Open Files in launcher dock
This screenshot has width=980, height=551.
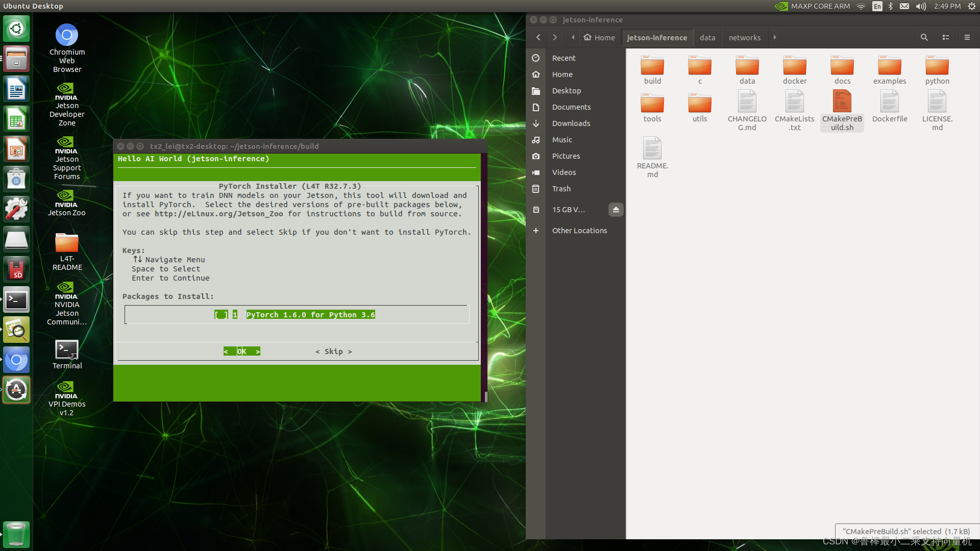(x=16, y=59)
